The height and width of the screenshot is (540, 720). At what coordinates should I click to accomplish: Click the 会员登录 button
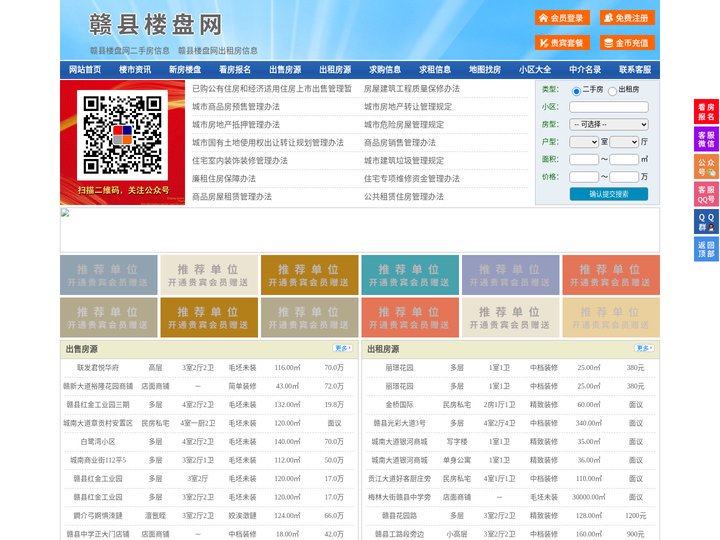click(x=562, y=18)
